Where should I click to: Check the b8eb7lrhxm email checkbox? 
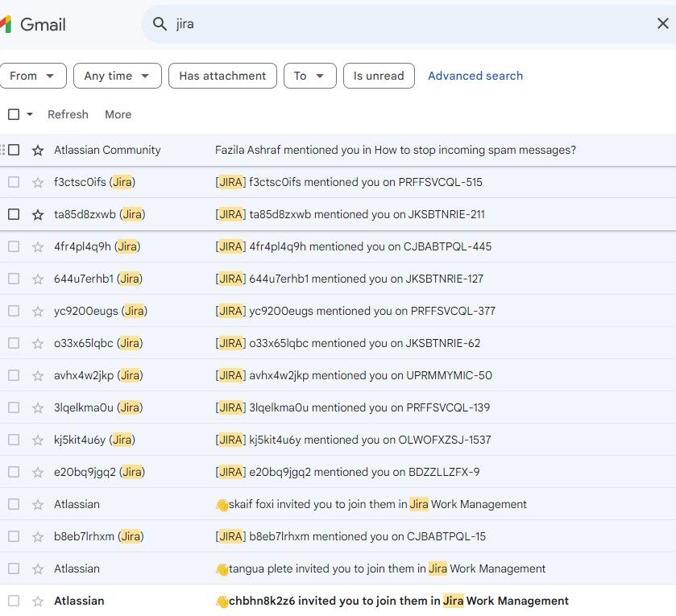pyautogui.click(x=14, y=535)
